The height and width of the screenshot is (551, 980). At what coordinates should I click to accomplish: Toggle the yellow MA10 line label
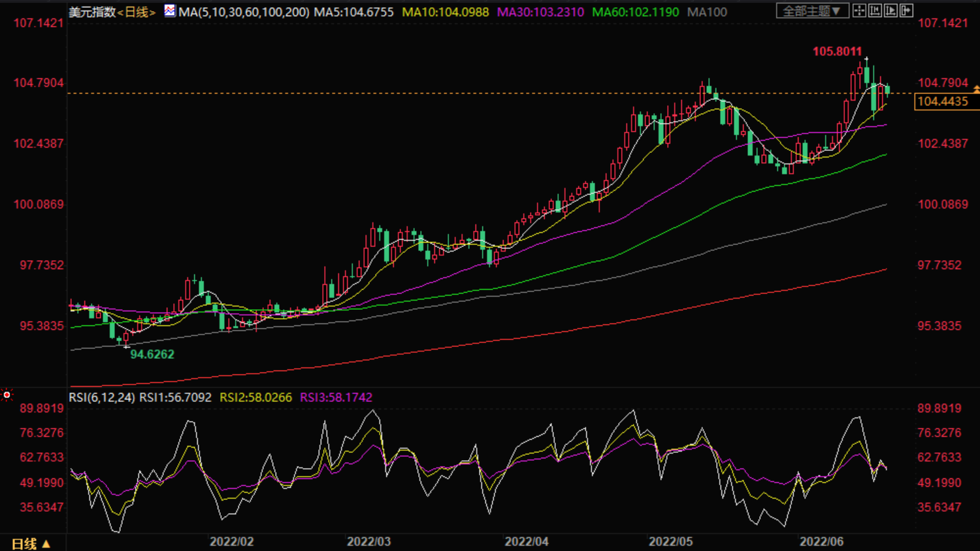tap(445, 12)
